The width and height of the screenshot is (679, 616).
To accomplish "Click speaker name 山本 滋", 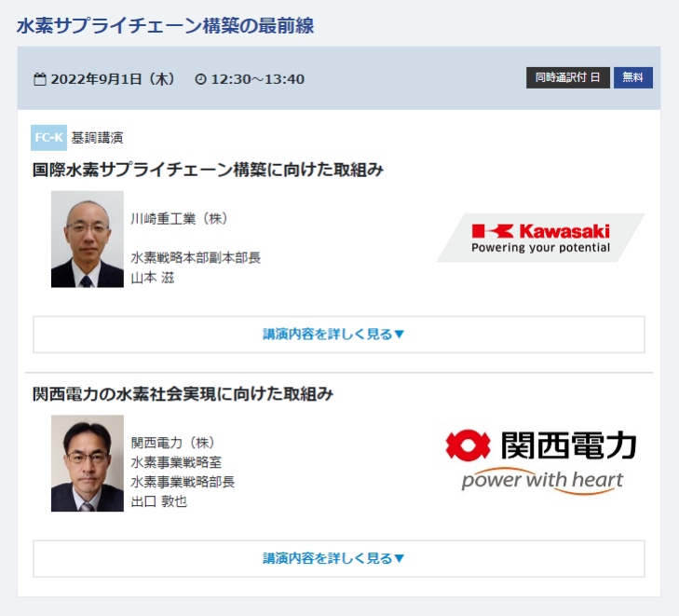I will 153,278.
